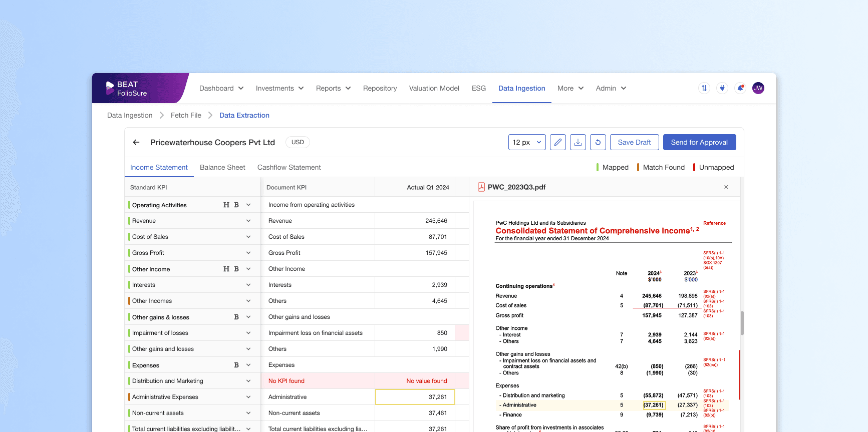Image resolution: width=868 pixels, height=432 pixels.
Task: Expand the Non-current assets row chevron
Action: tap(248, 413)
